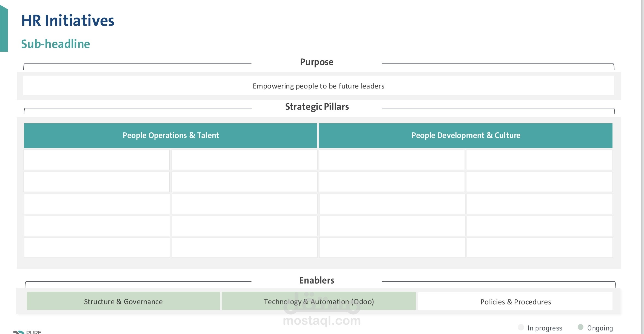The height and width of the screenshot is (334, 644).
Task: Click the green Ongoing legend dot
Action: [x=580, y=327]
